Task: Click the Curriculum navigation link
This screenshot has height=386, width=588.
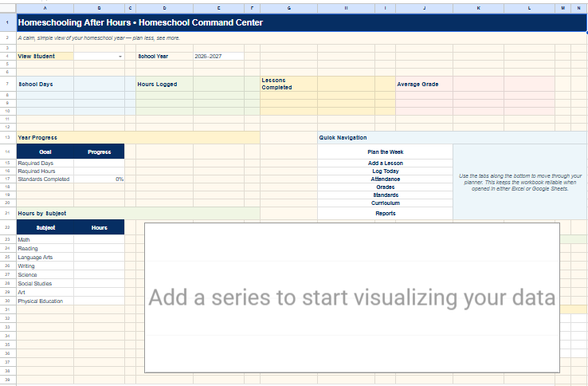Action: click(x=385, y=203)
